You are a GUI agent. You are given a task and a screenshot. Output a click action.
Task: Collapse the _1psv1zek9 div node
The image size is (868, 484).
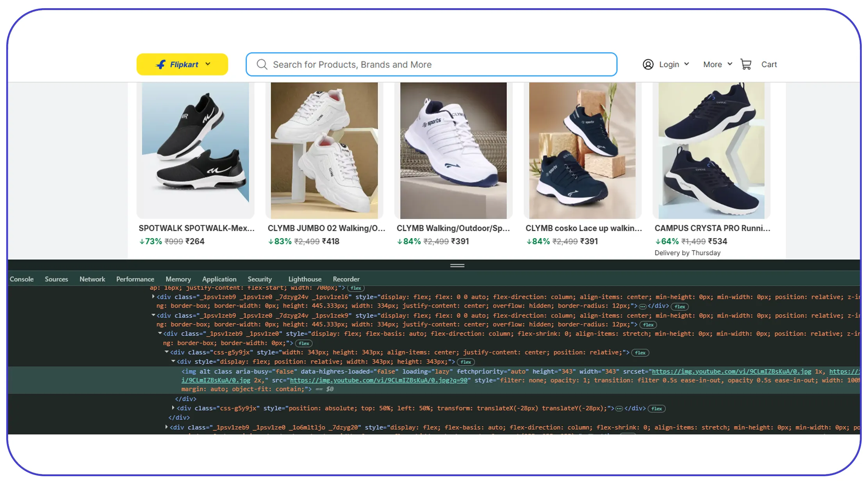tap(153, 315)
